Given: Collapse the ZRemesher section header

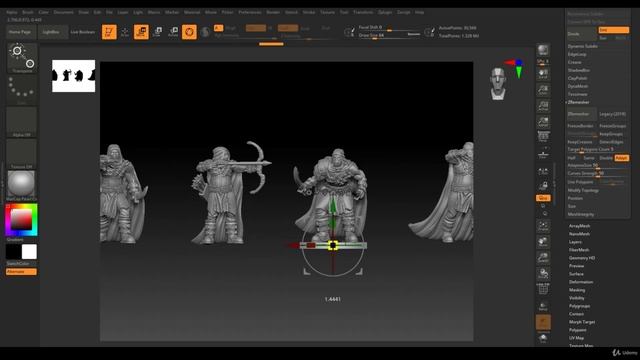Looking at the screenshot, I should (x=578, y=102).
